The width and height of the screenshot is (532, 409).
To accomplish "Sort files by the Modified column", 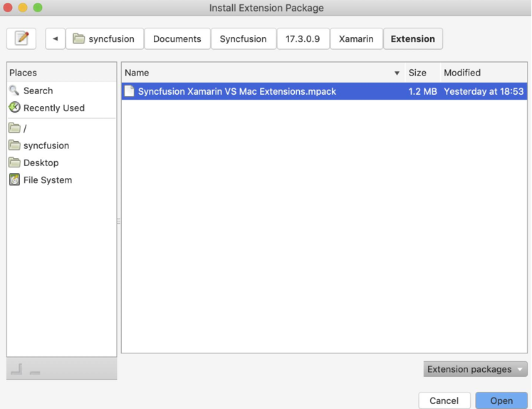I will coord(484,73).
